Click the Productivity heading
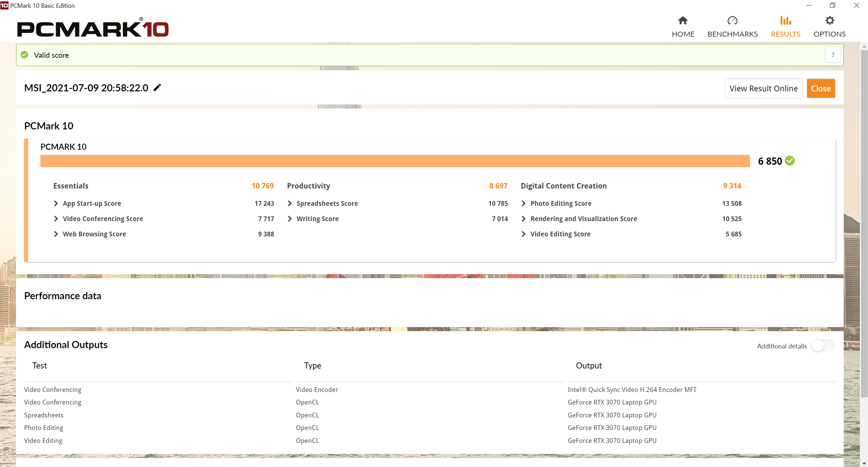The image size is (868, 467). coord(308,186)
